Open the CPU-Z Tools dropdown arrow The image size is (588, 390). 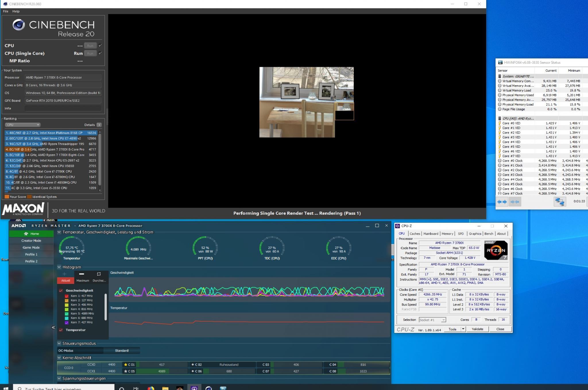click(463, 329)
